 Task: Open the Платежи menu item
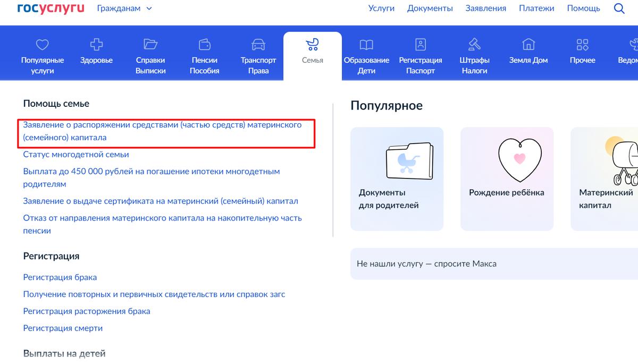536,8
